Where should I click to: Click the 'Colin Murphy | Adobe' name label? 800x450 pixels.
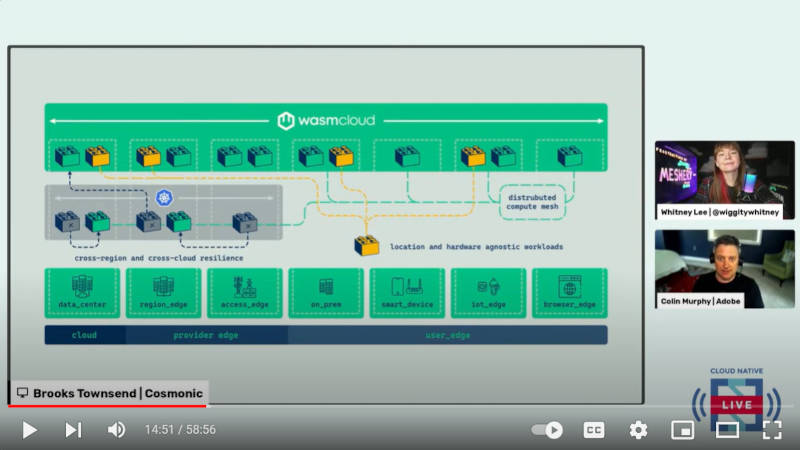point(701,301)
